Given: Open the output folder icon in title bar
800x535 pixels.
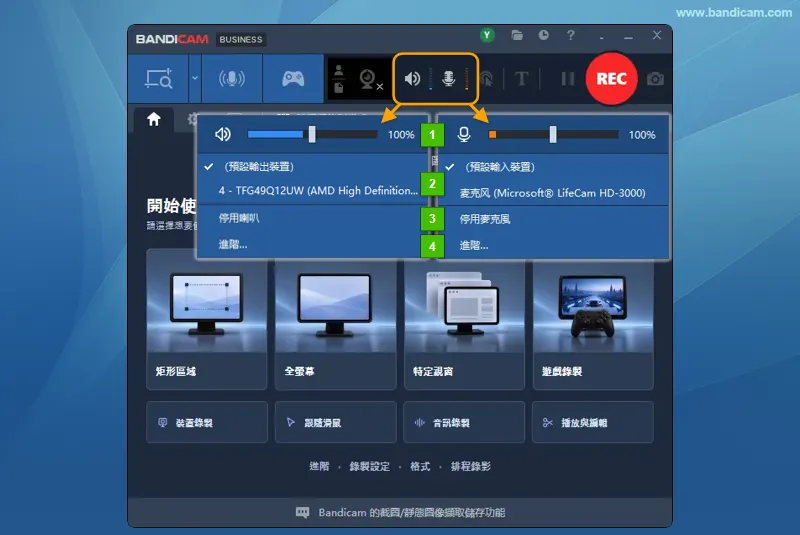Looking at the screenshot, I should 517,35.
